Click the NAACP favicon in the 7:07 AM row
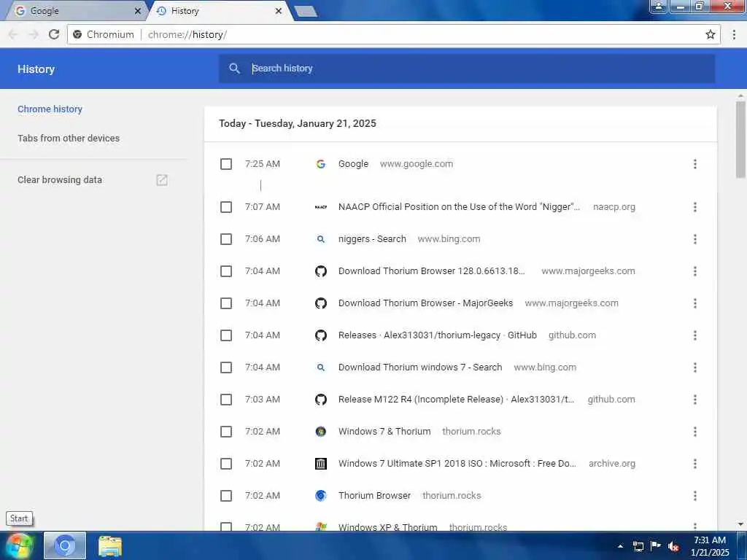Screen dimensions: 747x560 click(x=321, y=207)
